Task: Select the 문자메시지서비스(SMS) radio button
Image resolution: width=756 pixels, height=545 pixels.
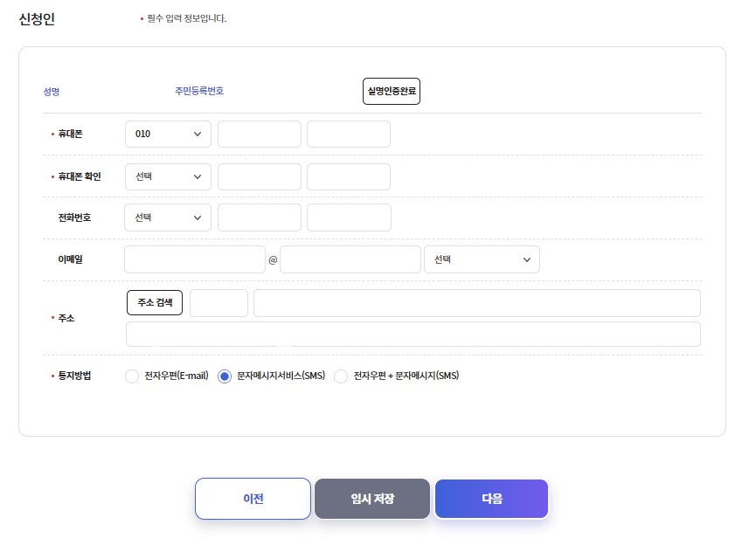Action: click(x=225, y=376)
